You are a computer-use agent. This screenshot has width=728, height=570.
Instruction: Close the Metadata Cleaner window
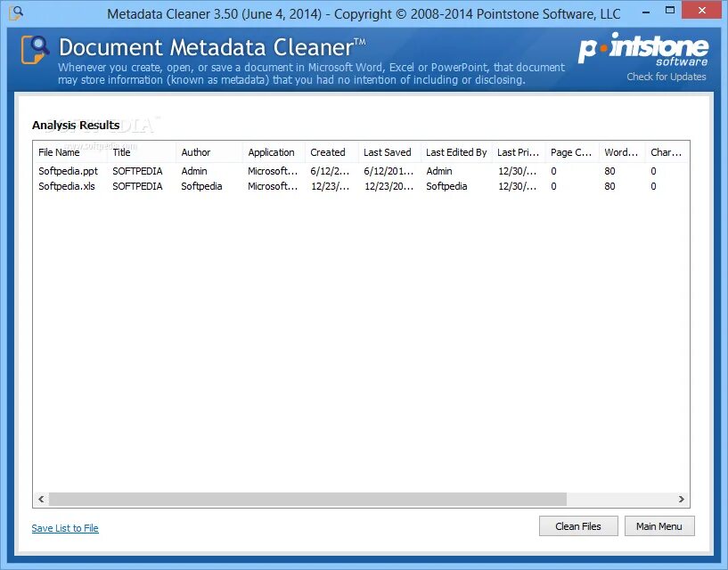tap(701, 10)
